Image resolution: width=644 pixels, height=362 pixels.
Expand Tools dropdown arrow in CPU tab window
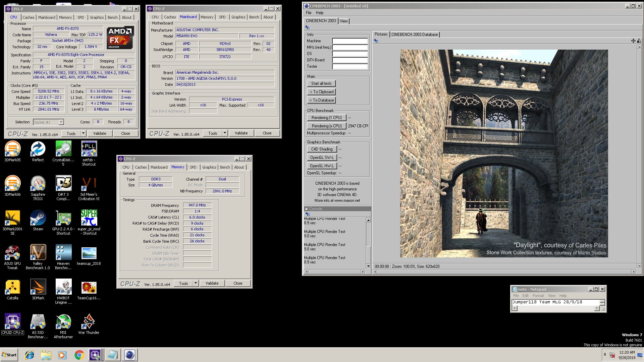pos(83,133)
